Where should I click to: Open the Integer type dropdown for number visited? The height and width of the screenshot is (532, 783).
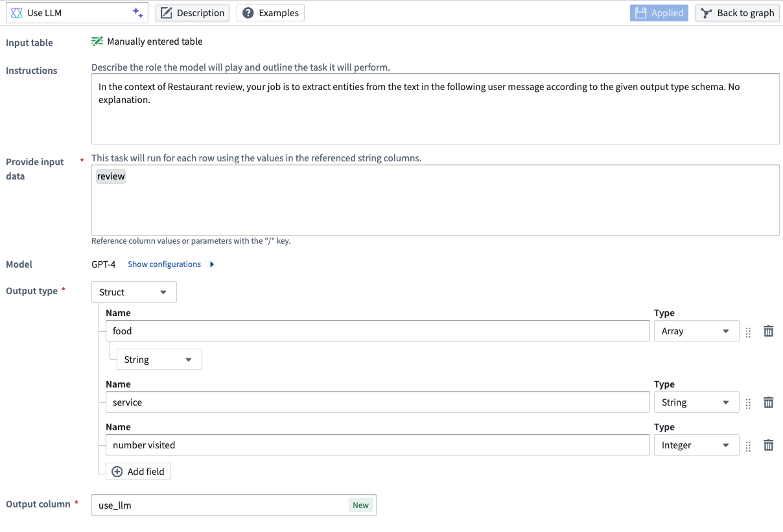tap(697, 445)
